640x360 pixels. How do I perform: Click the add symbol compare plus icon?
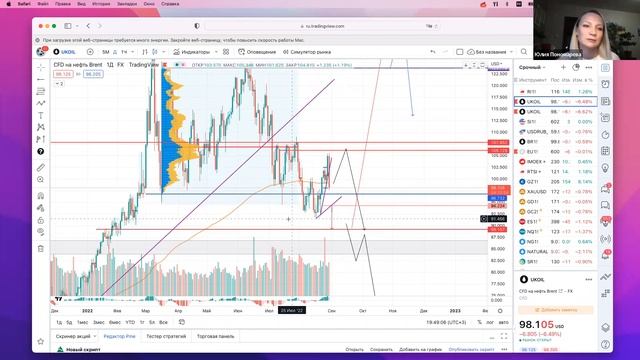[x=90, y=52]
